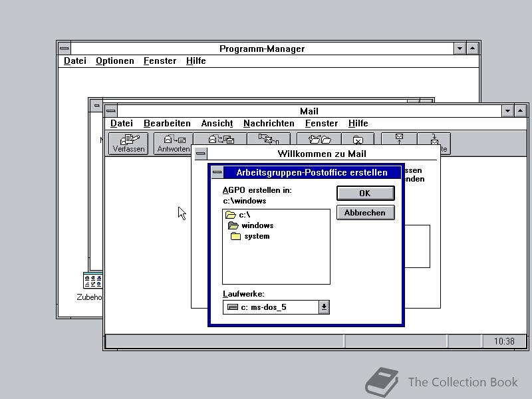Click the previous message up-arrow toolbar icon
532x399 pixels.
[x=399, y=139]
